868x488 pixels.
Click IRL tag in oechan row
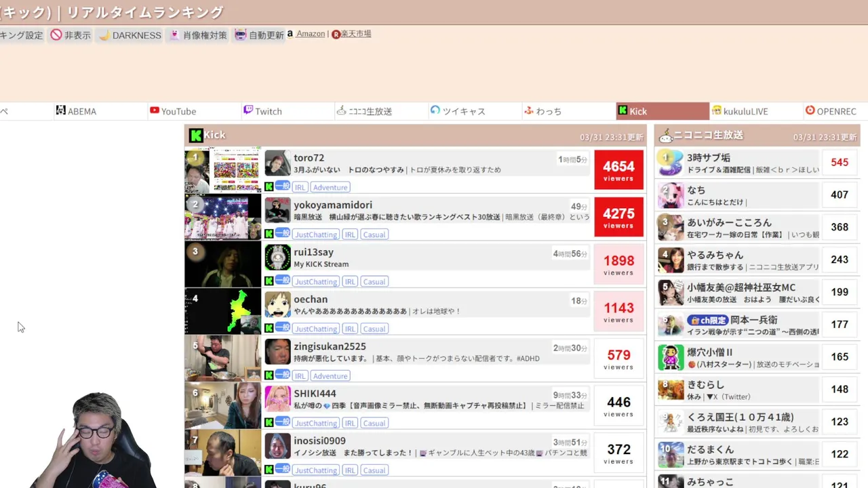(x=350, y=329)
